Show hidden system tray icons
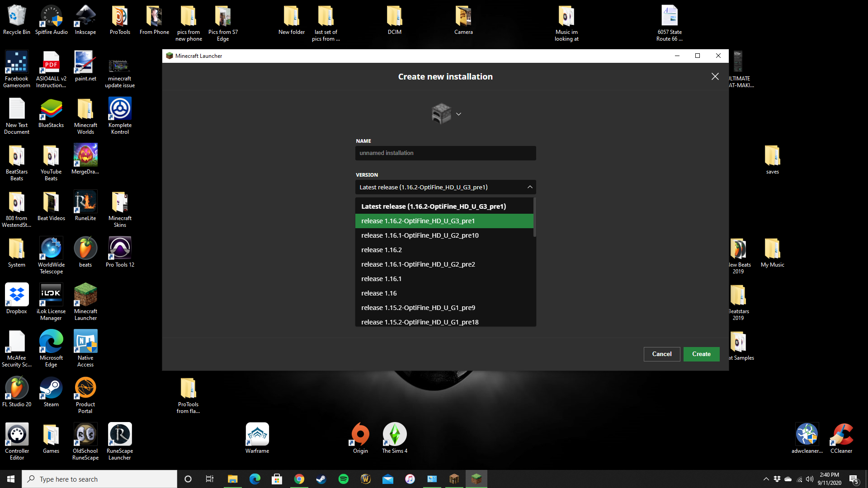The height and width of the screenshot is (488, 868). [766, 479]
